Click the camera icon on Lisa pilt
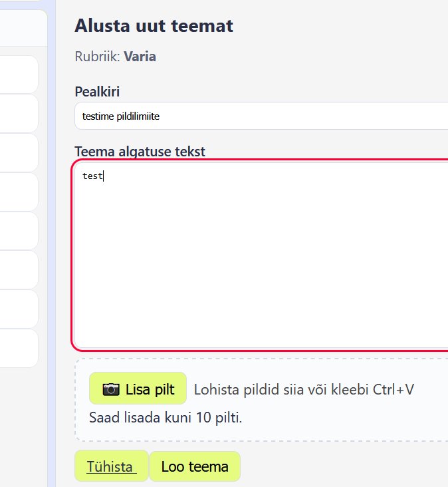The width and height of the screenshot is (448, 487). (x=112, y=390)
